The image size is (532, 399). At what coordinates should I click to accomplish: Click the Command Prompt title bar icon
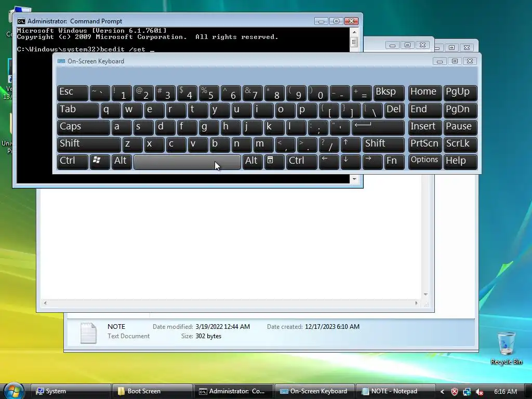pyautogui.click(x=21, y=21)
